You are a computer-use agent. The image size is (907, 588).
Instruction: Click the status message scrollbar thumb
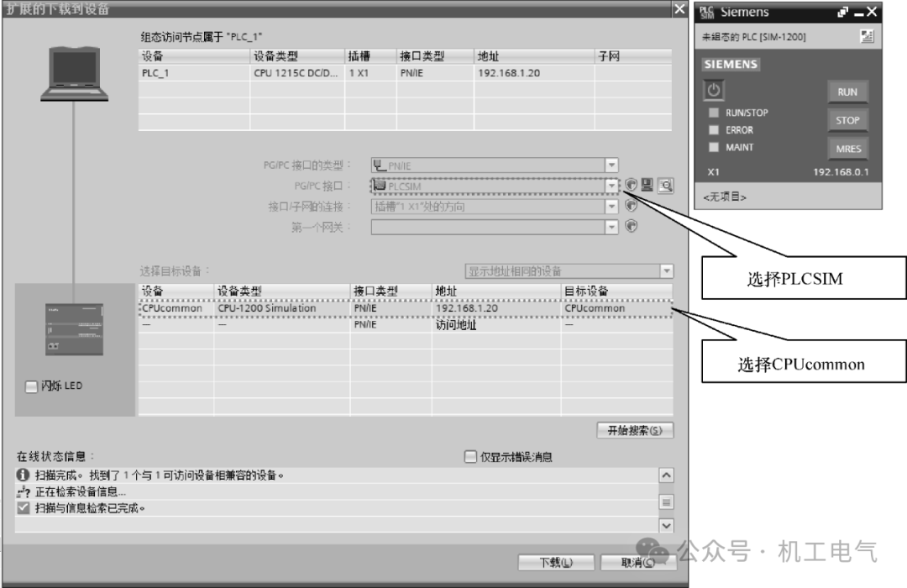click(666, 501)
